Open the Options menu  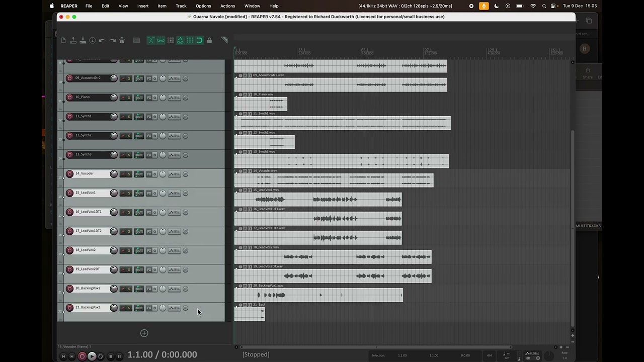(x=203, y=6)
